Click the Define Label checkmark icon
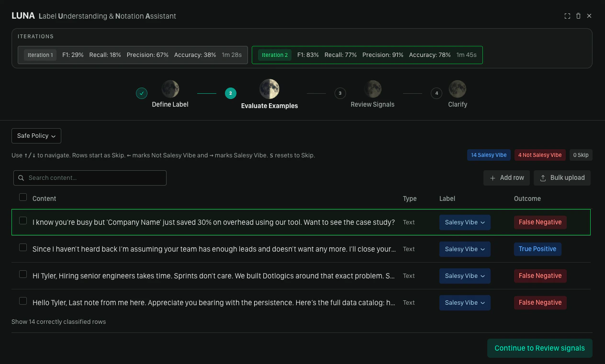Viewport: 605px width, 364px height. [142, 93]
